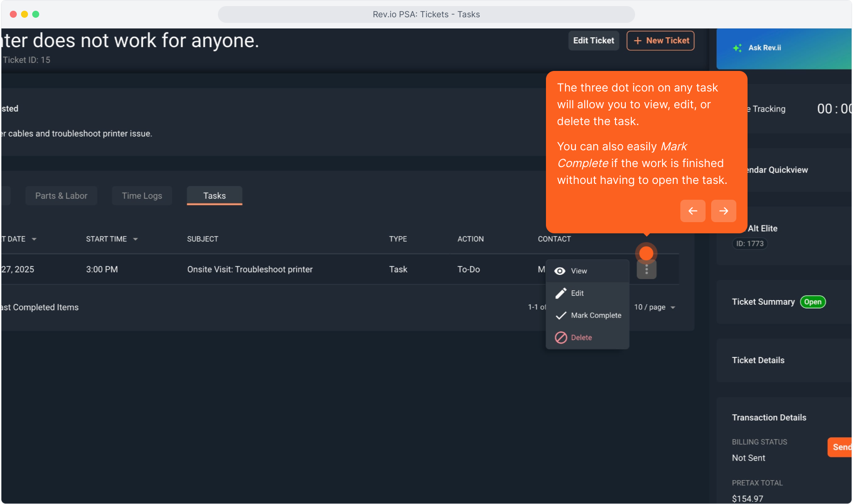
Task: Click the pencil Edit icon in menu
Action: pos(560,293)
